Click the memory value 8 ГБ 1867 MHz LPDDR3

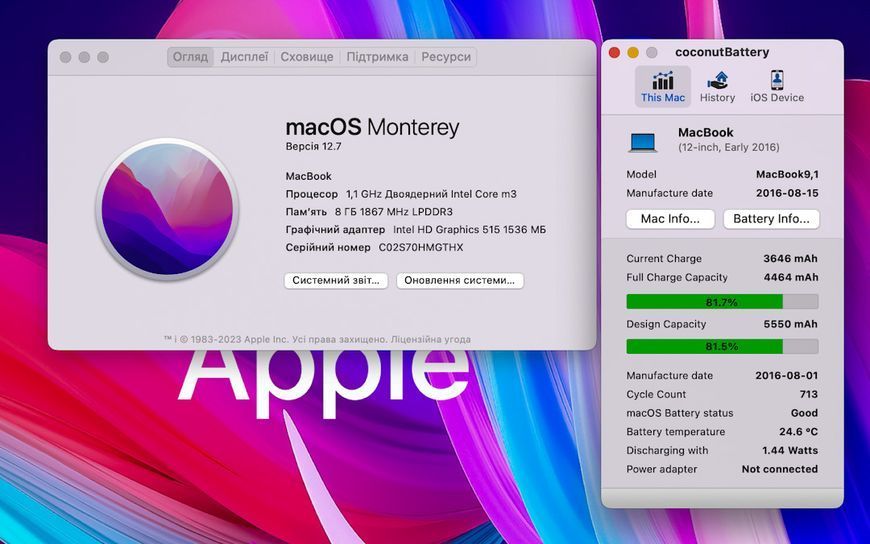(393, 212)
